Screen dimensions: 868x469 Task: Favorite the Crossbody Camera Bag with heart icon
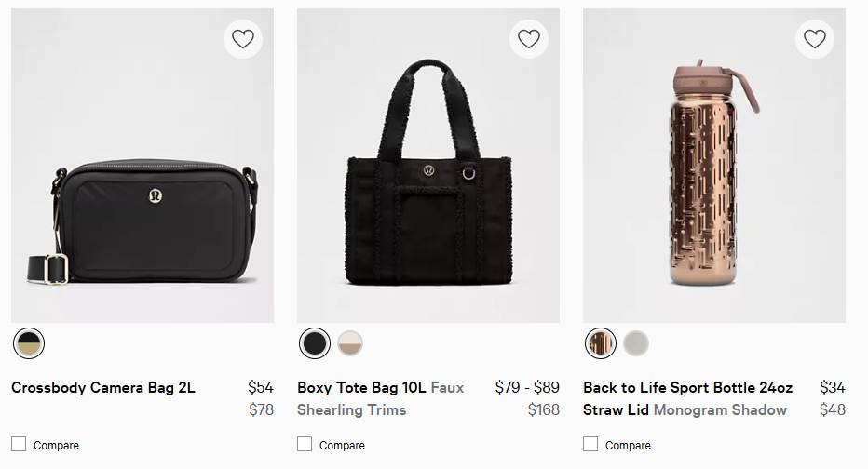[243, 39]
